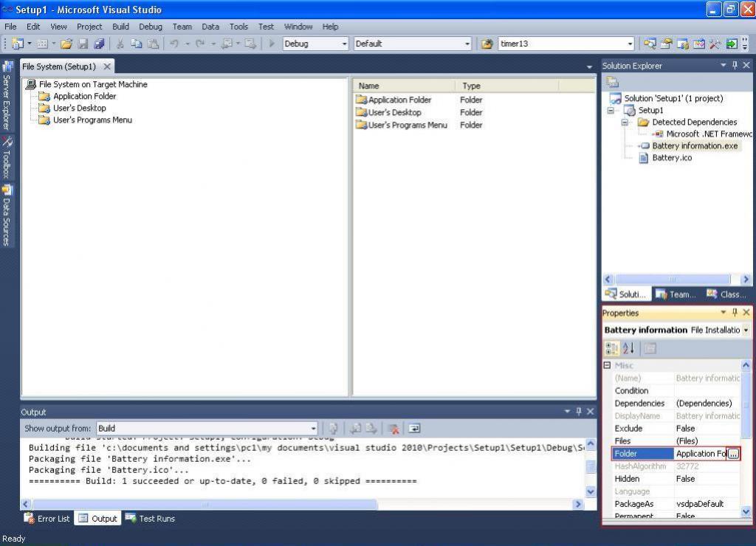
Task: Click the Solution Explorer horizontal scrollbar
Action: coord(673,280)
